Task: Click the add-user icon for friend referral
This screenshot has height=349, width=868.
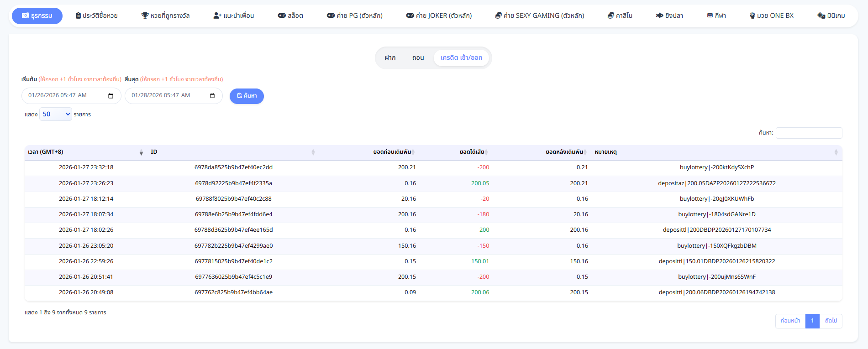Action: point(217,16)
